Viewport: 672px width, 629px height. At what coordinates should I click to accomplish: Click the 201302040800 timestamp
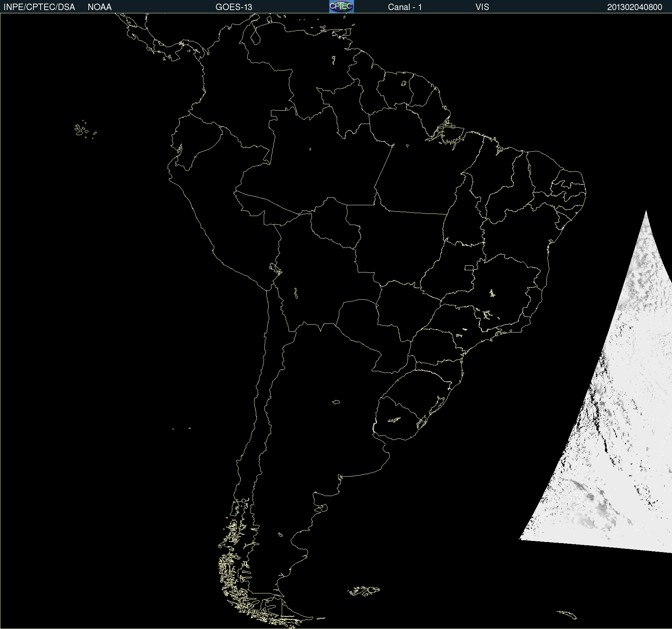[x=635, y=7]
